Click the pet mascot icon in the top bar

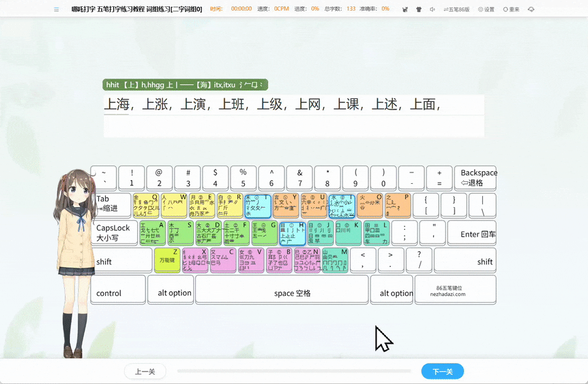point(405,9)
